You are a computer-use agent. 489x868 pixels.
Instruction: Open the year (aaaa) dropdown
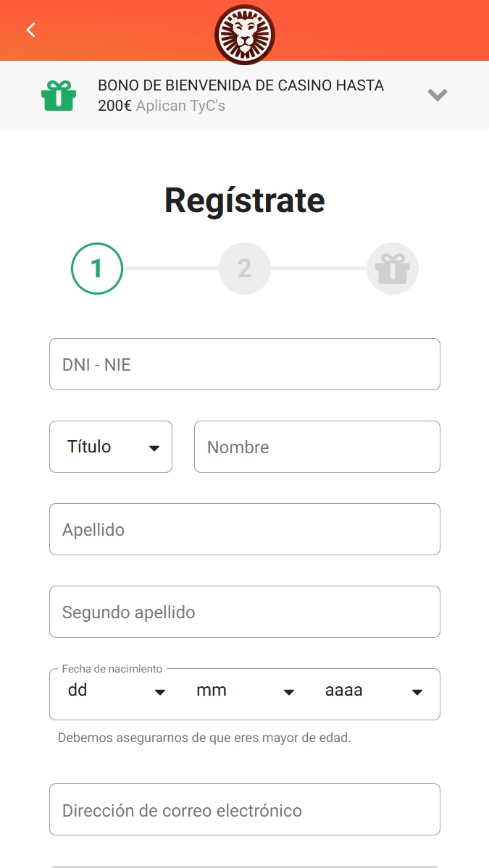pyautogui.click(x=374, y=691)
